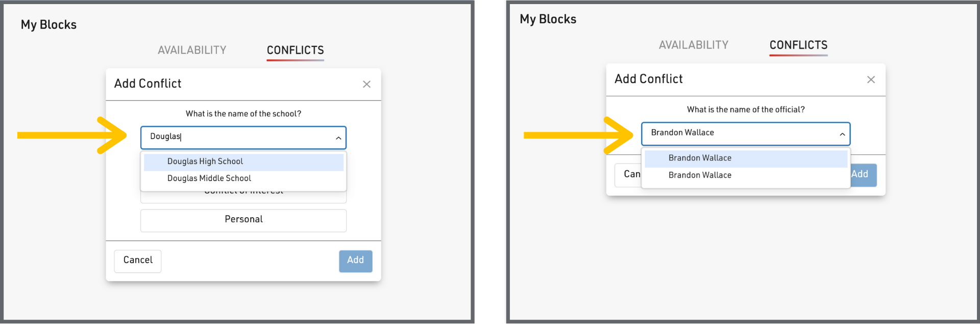Screen dimensions: 980x324
Task: Open CONFLICTS tab above school dialog
Action: (x=295, y=50)
